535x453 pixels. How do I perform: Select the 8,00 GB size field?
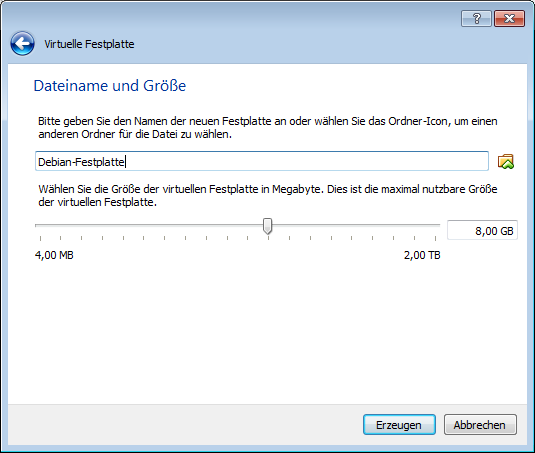482,231
